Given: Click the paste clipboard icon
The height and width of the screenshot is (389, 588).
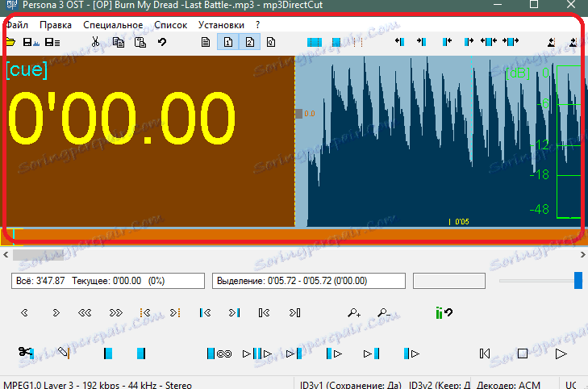Looking at the screenshot, I should tap(140, 42).
